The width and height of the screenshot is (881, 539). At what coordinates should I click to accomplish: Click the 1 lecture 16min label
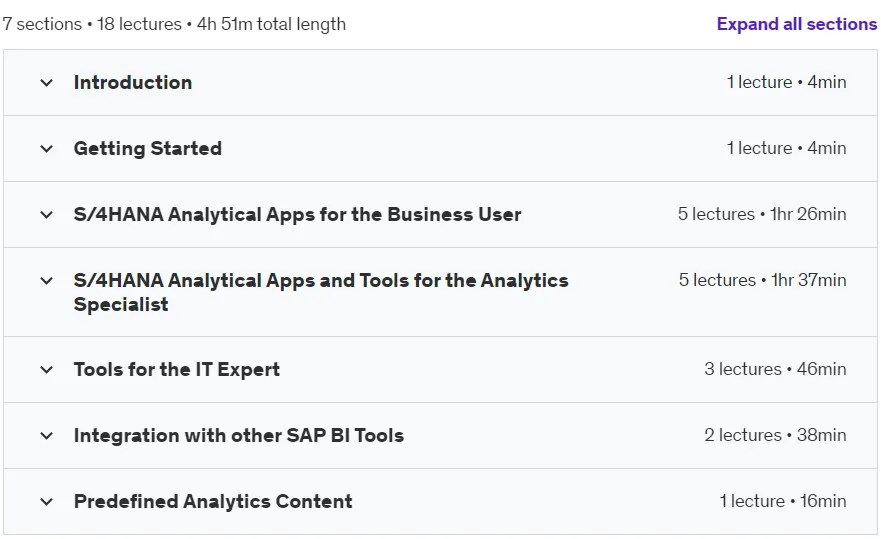[x=783, y=501]
